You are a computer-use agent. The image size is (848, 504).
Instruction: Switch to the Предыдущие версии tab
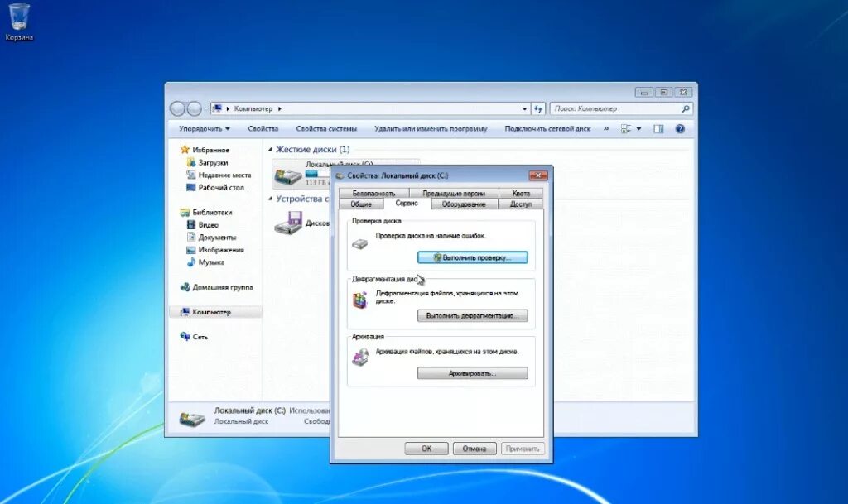pos(454,193)
